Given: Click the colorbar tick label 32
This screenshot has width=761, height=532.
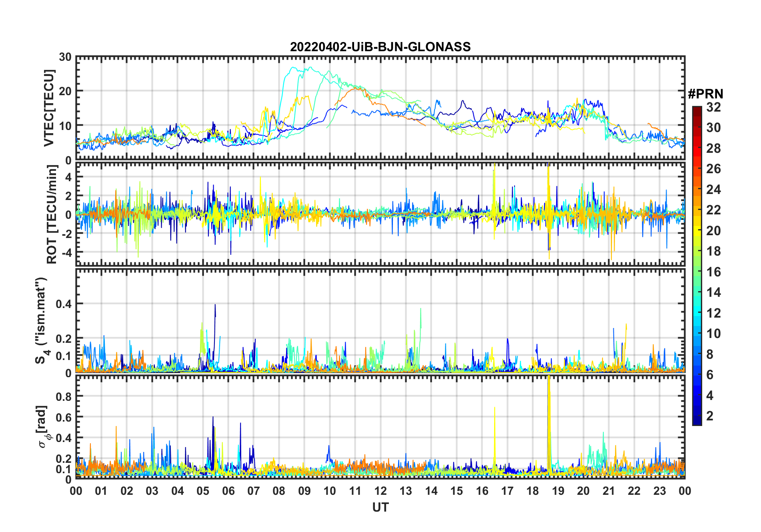Looking at the screenshot, I should [x=713, y=107].
